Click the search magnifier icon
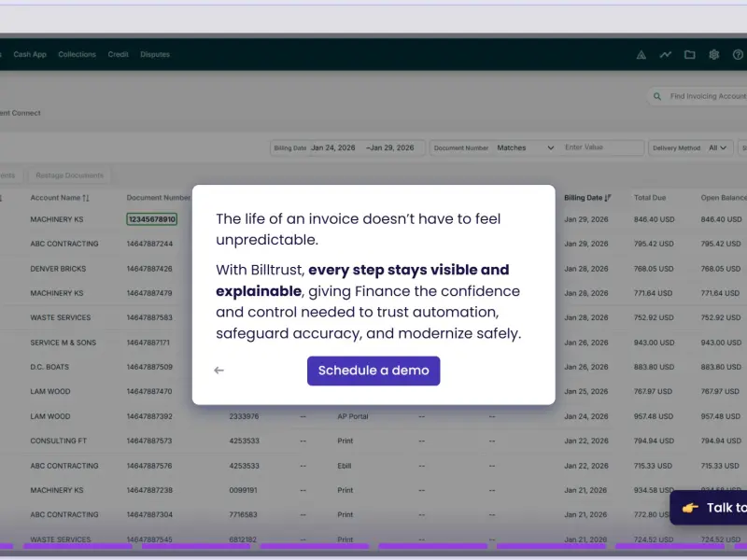747x560 pixels. click(657, 96)
